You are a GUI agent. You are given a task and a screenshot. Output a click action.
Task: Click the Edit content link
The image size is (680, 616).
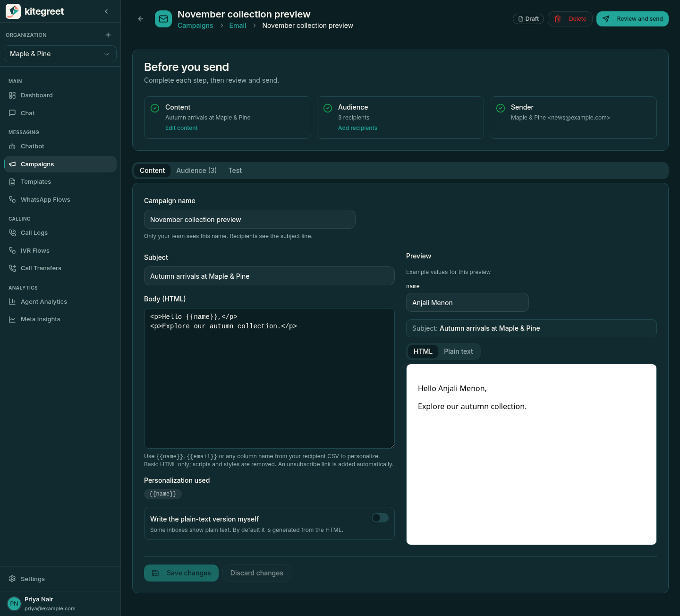181,128
